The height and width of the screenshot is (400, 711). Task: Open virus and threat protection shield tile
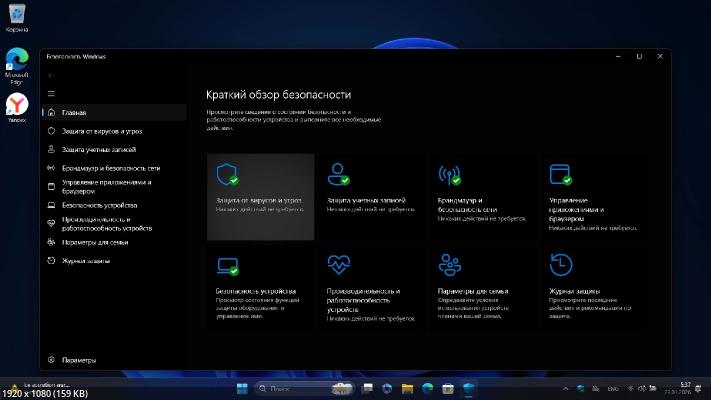pyautogui.click(x=260, y=196)
